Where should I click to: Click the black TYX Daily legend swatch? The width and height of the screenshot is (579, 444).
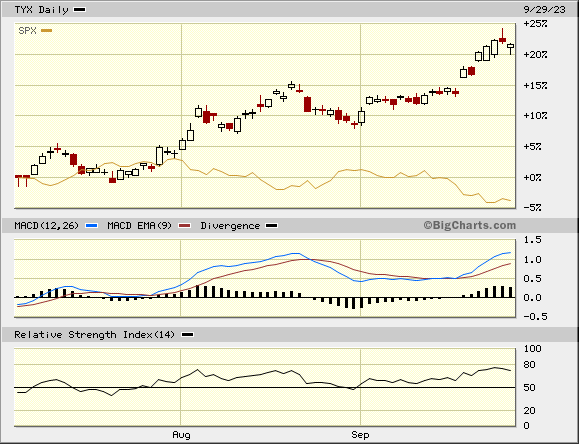79,10
